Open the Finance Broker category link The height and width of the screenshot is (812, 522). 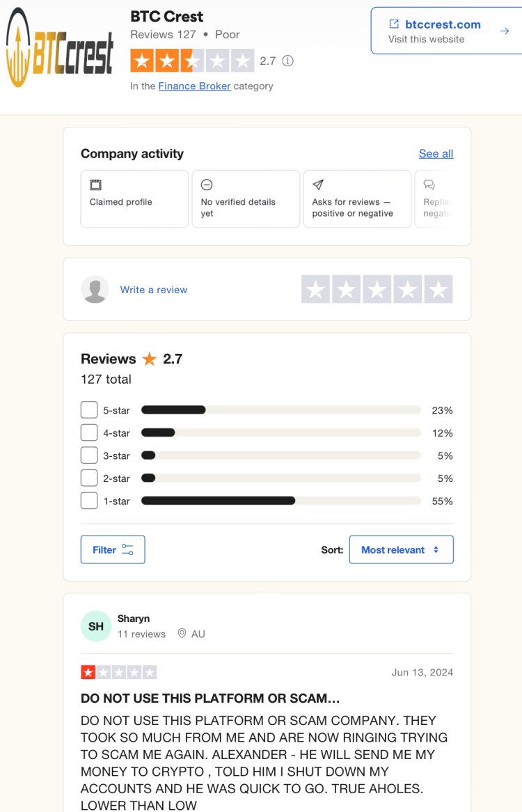(x=194, y=86)
